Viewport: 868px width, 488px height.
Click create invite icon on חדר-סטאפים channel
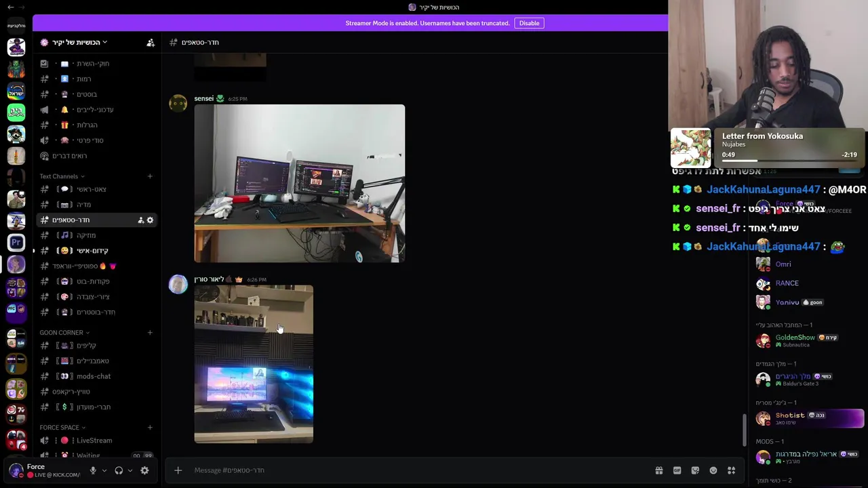point(140,220)
